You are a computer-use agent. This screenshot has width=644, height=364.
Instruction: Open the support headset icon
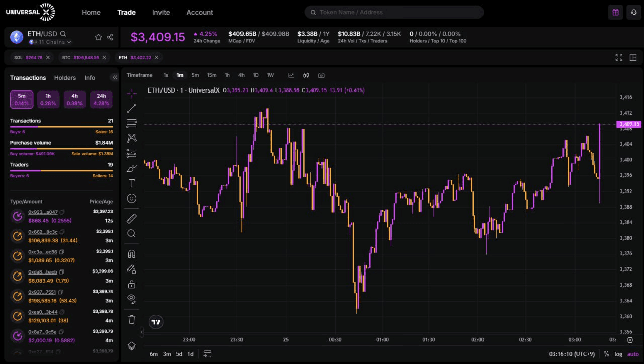pos(633,12)
